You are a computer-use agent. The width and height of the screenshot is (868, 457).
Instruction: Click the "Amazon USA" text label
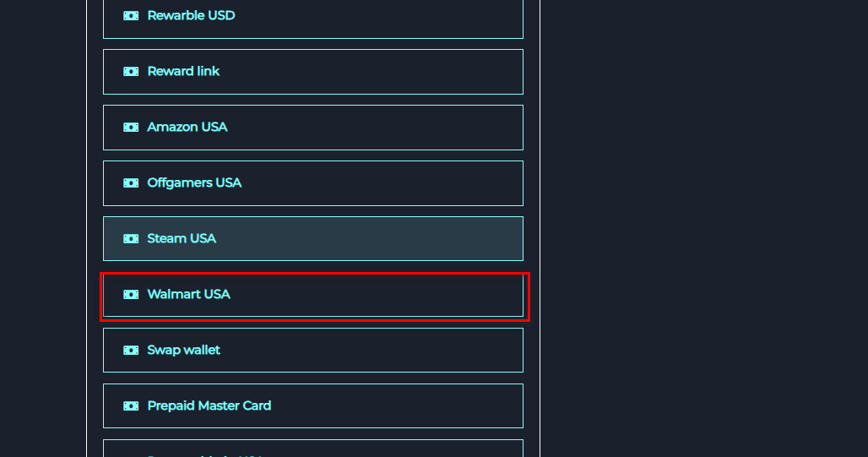(187, 128)
